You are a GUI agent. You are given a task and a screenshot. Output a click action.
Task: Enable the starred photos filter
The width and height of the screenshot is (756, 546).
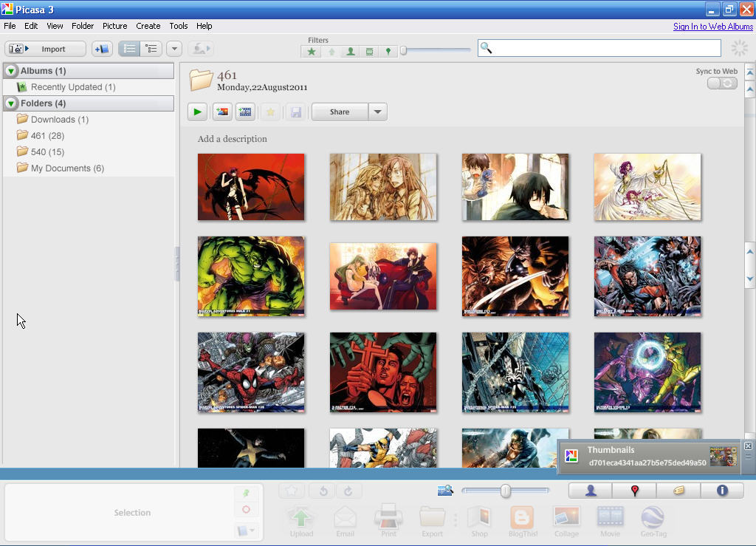coord(311,51)
